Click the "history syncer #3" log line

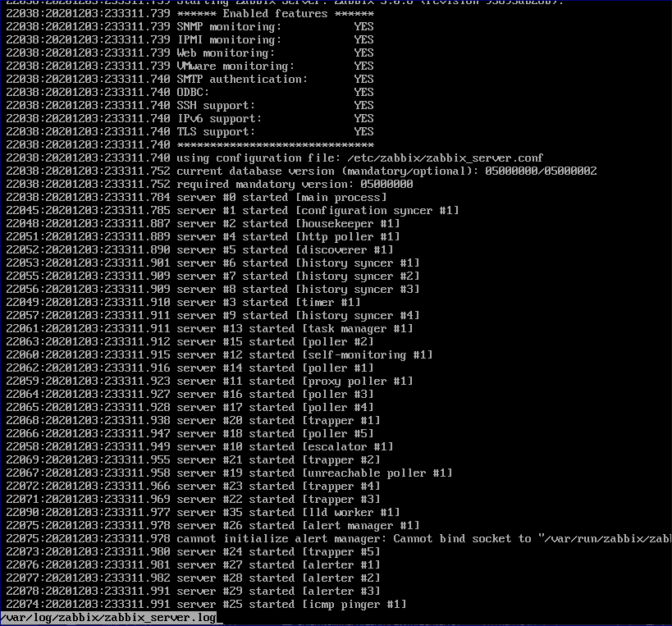coord(213,290)
